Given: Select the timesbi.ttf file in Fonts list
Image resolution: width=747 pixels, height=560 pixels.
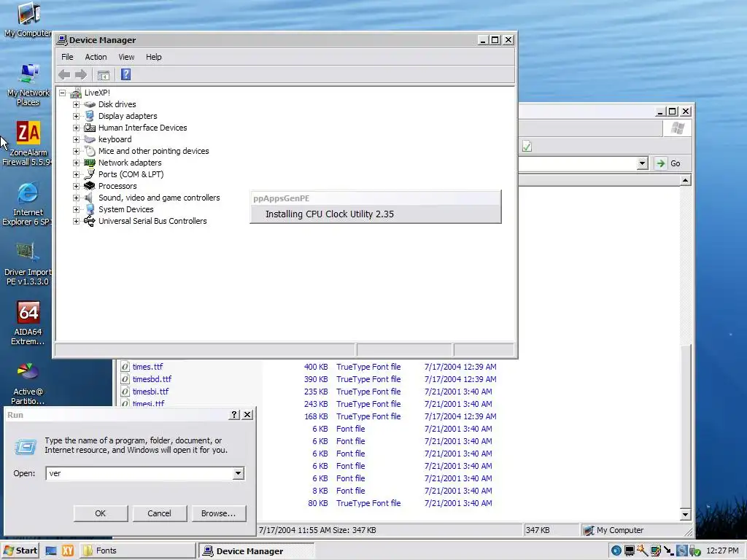Looking at the screenshot, I should [150, 392].
